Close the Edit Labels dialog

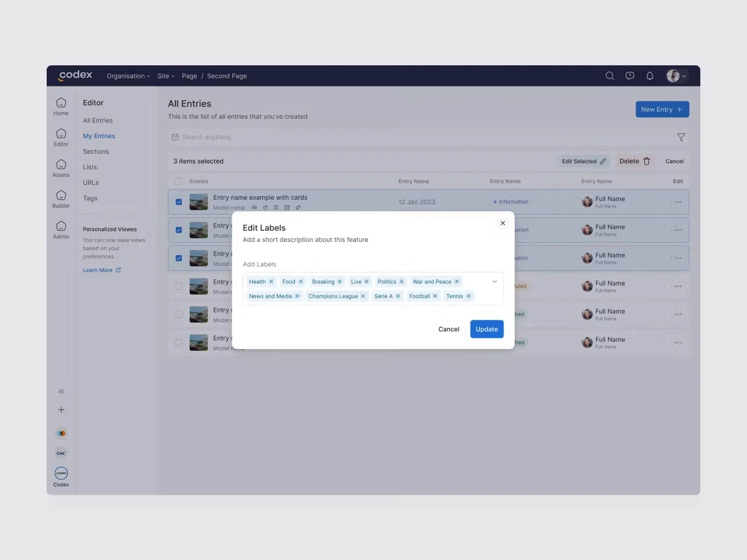[x=503, y=223]
